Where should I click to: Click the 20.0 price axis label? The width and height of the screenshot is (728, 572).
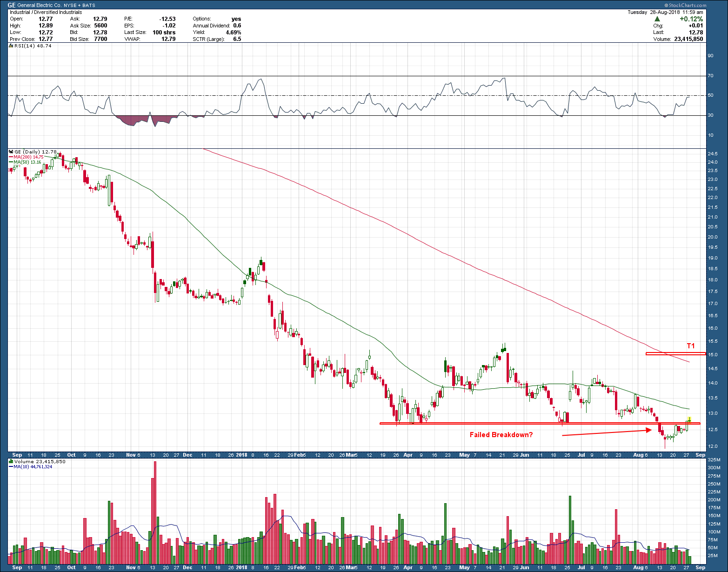tap(712, 237)
